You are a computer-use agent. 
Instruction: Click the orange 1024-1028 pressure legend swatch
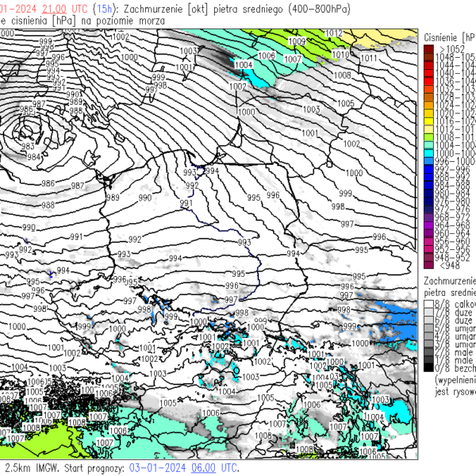(428, 105)
